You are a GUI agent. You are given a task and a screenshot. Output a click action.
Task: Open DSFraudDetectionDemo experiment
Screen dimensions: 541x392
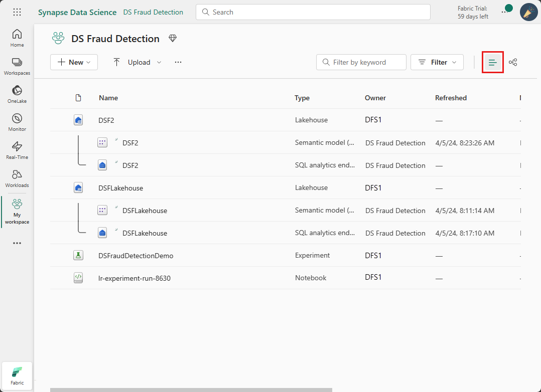[136, 256]
